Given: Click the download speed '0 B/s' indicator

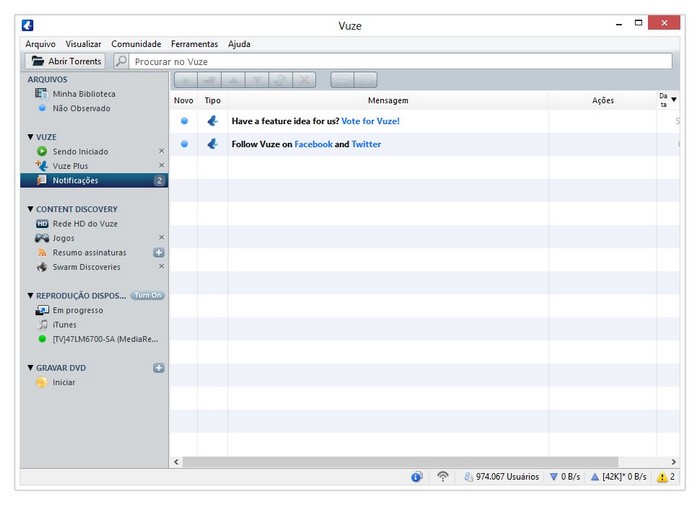Looking at the screenshot, I should [x=565, y=477].
